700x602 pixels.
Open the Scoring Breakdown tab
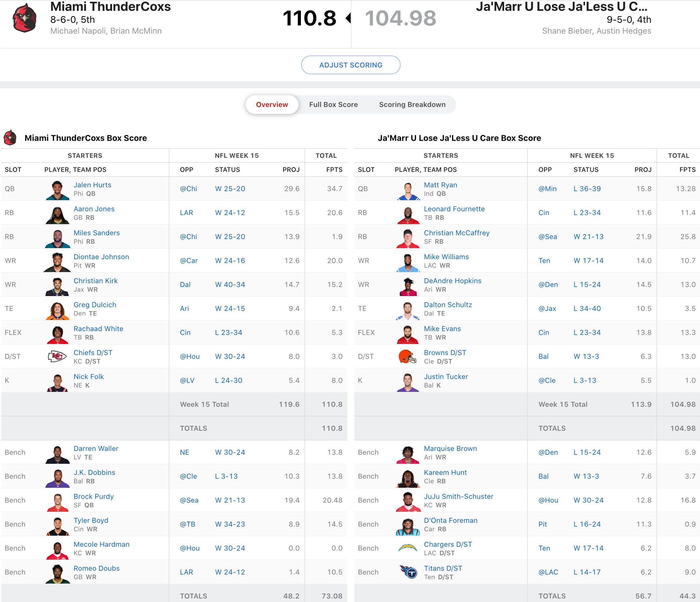(412, 105)
